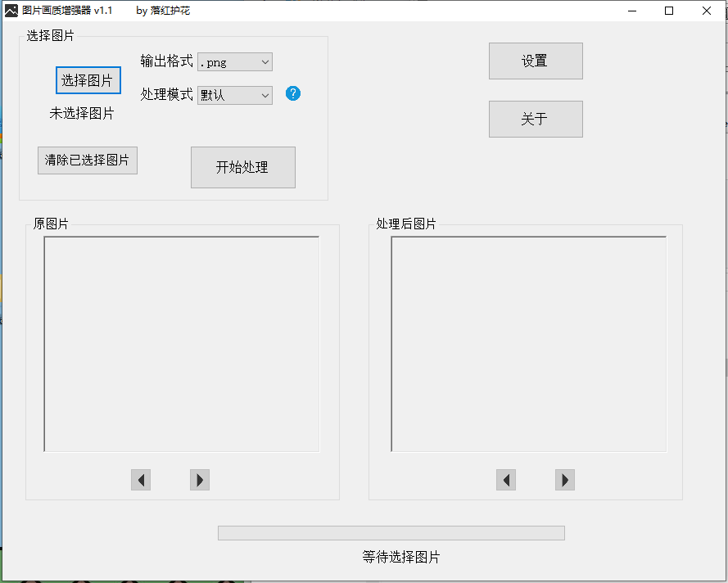Click the 未选择图片 status label
This screenshot has width=728, height=583.
coord(82,113)
